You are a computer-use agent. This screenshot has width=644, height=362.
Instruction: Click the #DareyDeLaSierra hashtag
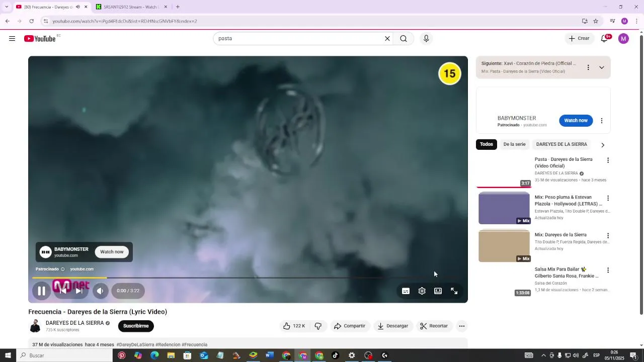click(135, 345)
